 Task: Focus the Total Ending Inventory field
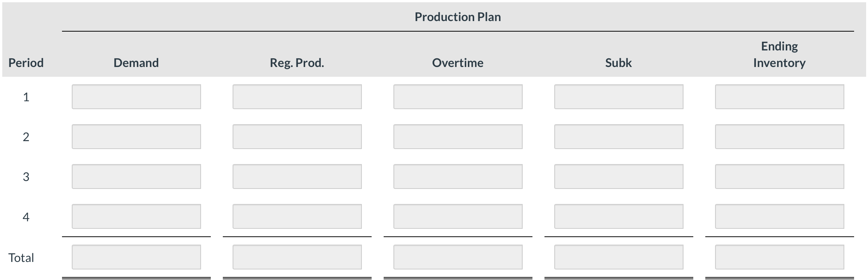(779, 257)
